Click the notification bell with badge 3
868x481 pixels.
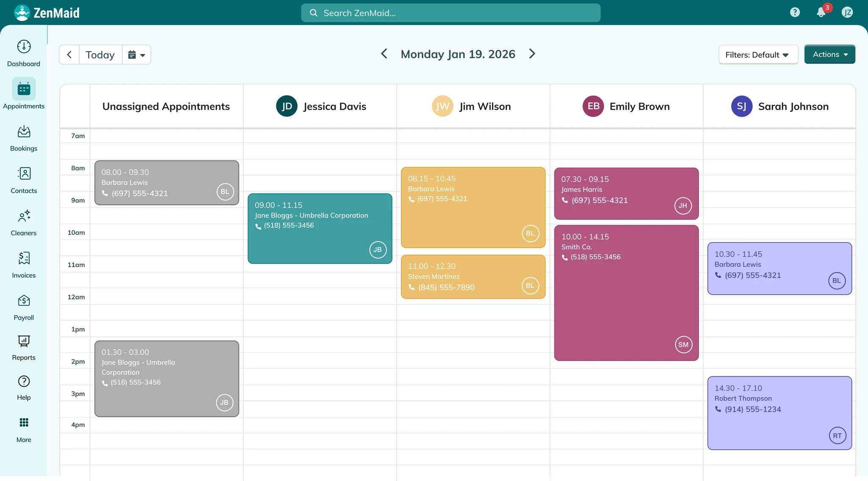(x=821, y=12)
